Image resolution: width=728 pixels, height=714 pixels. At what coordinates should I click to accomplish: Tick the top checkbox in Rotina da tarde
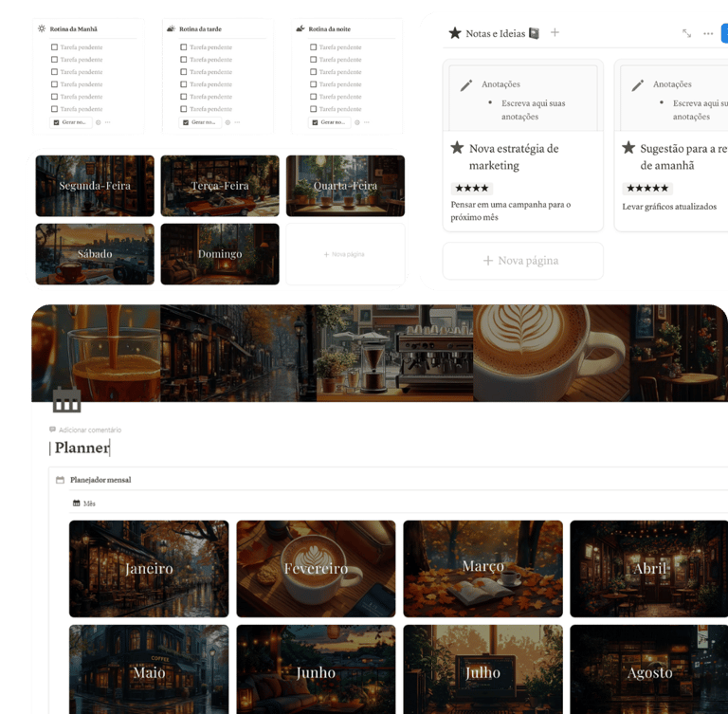click(x=183, y=46)
